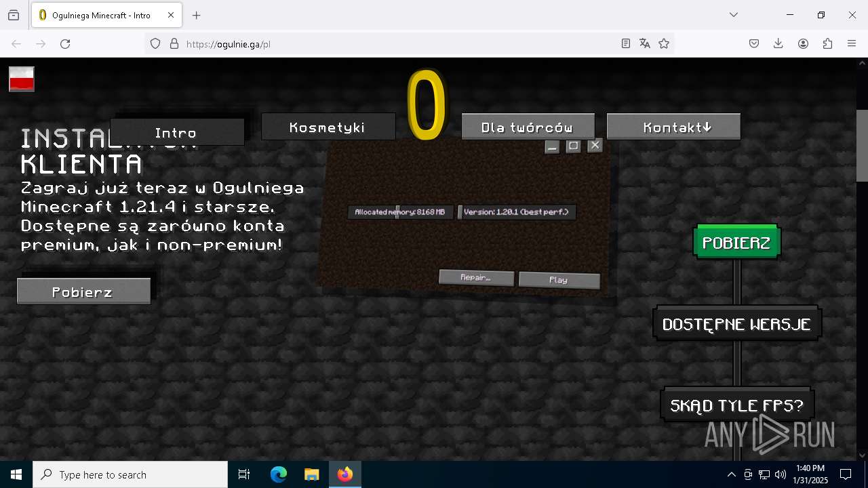
Task: Click the browser Back arrow
Action: [16, 43]
